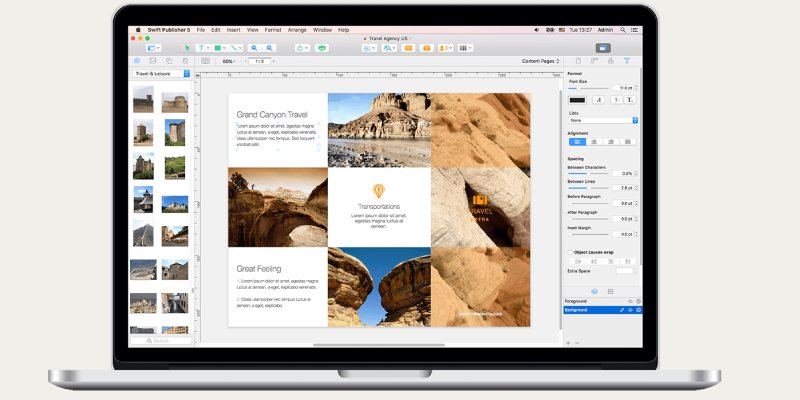Adjust the Between Characters slider
This screenshot has width=800, height=400.
pos(589,173)
